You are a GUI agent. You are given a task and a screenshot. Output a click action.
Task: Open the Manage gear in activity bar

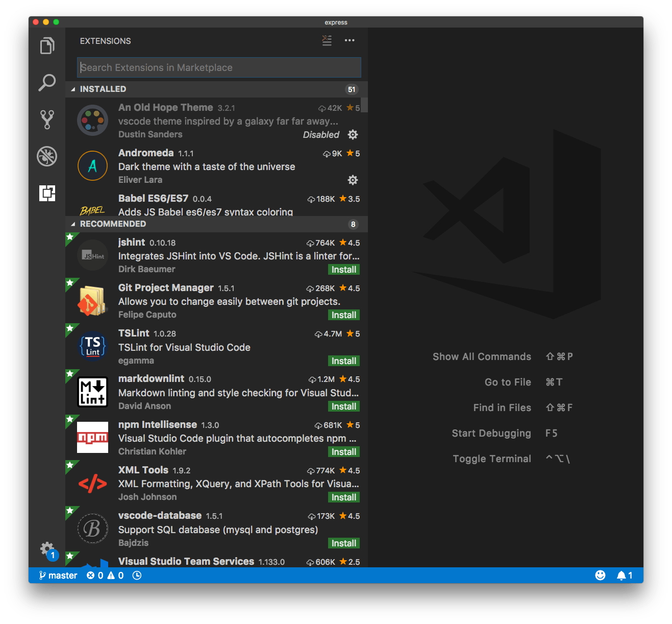point(47,549)
